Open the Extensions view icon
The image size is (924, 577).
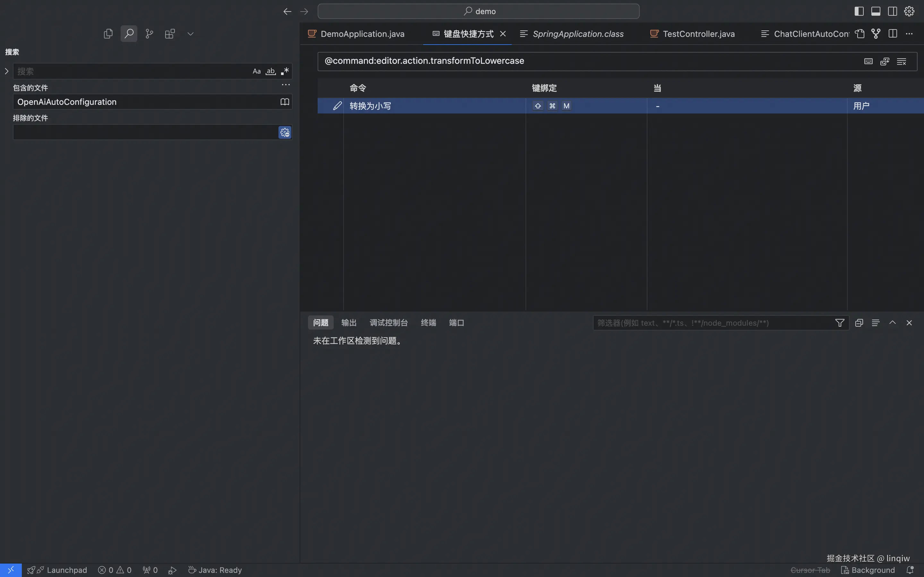(x=170, y=34)
